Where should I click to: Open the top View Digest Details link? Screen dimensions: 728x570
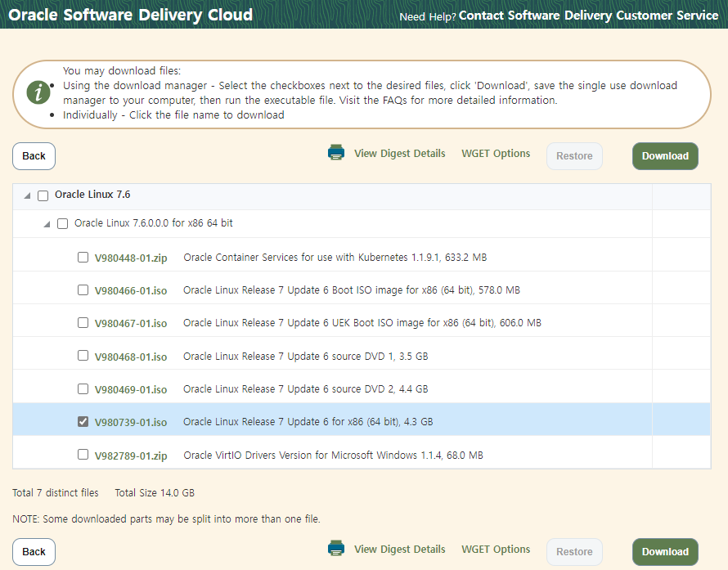400,154
